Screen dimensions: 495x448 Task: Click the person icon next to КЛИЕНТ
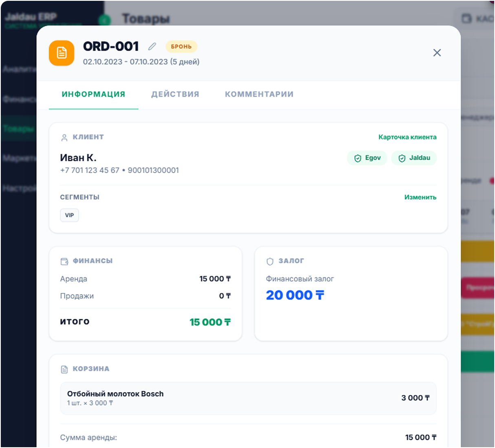64,138
